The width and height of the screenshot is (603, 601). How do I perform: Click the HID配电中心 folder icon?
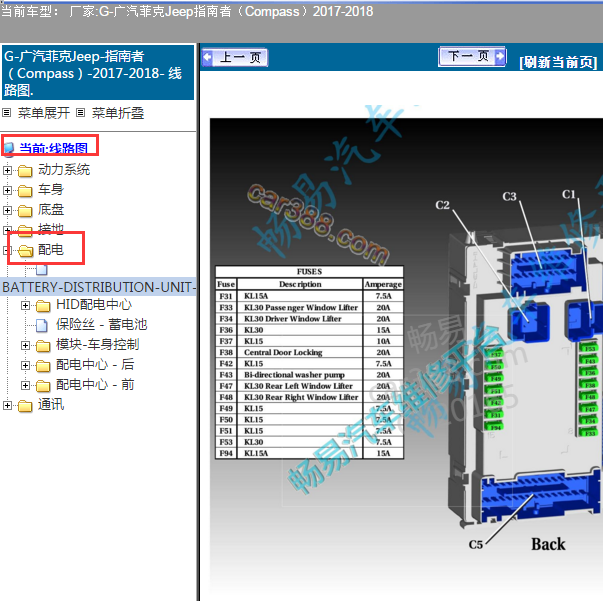pos(43,306)
